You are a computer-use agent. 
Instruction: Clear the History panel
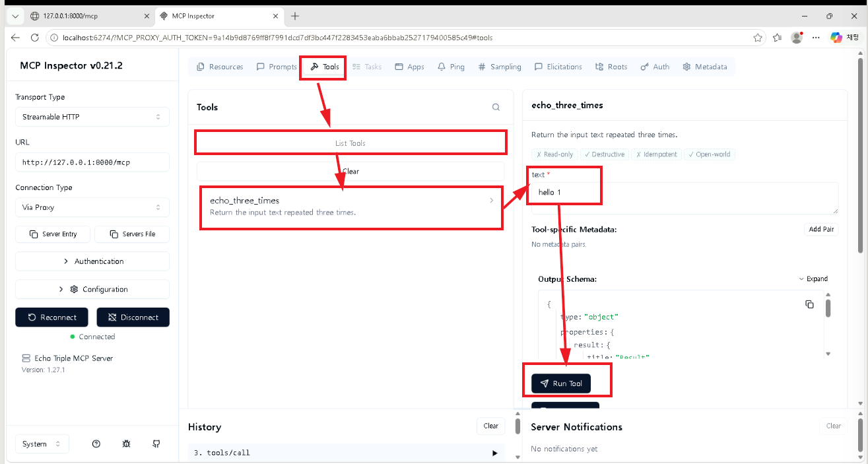pyautogui.click(x=490, y=426)
